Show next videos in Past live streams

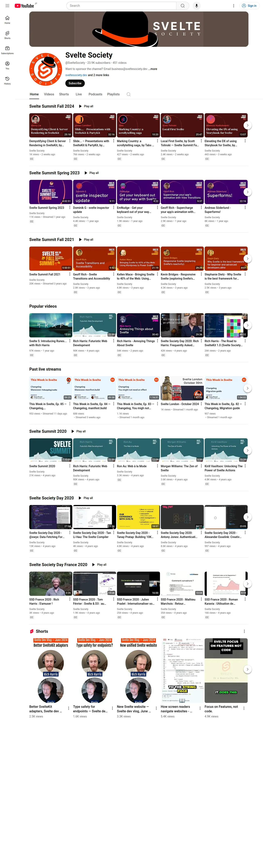coord(247,388)
